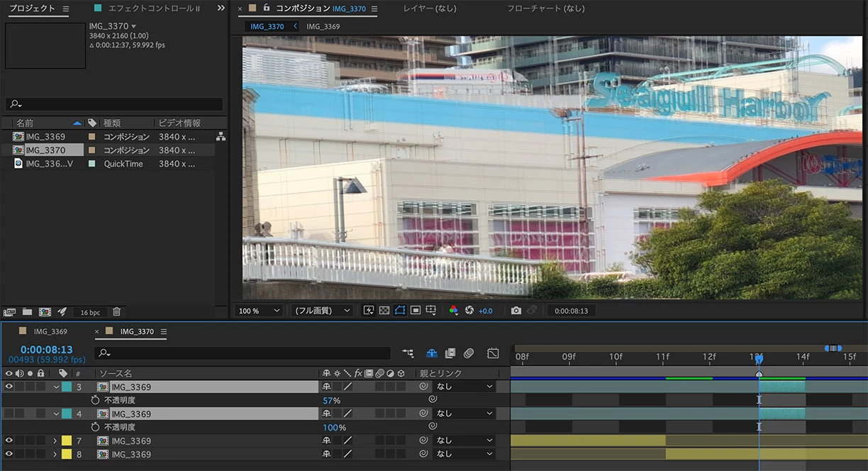Viewport: 868px width, 471px height.
Task: Toggle Fast Previews icon in viewer
Action: click(x=369, y=311)
